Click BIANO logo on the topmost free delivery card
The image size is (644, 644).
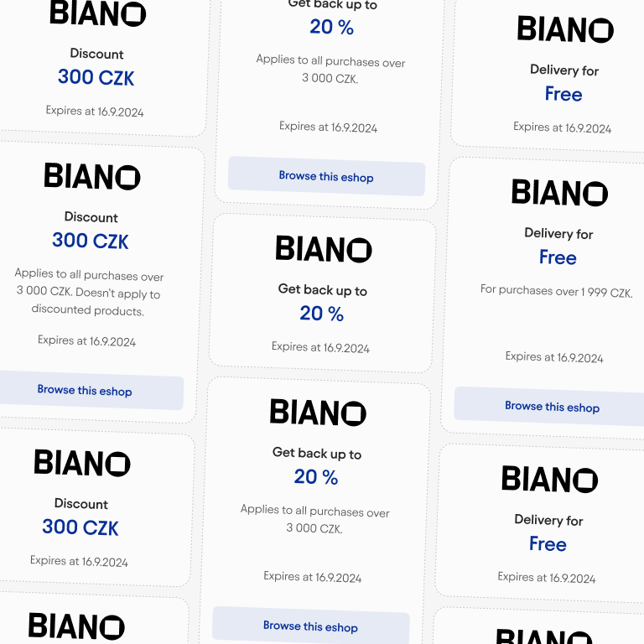pos(565,29)
